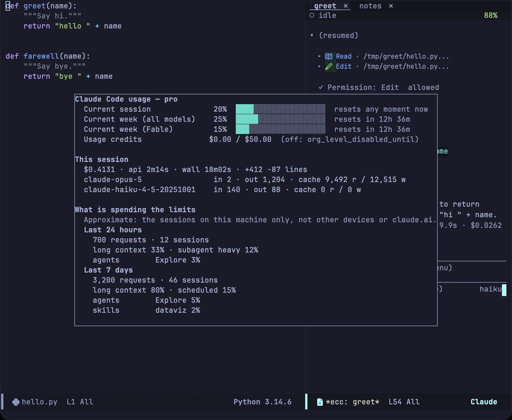512x420 pixels.
Task: Click the claude-haiku-4-5-20251001 model row
Action: point(222,190)
